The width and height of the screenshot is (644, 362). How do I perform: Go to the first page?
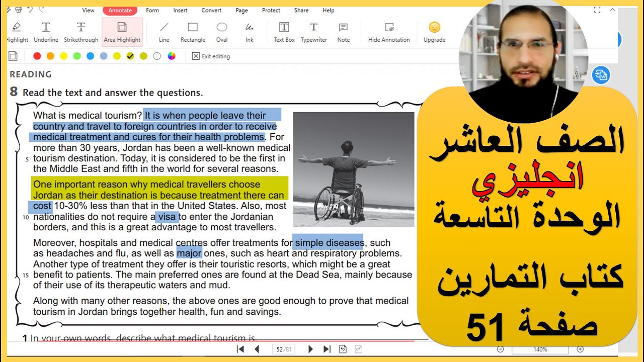click(240, 349)
